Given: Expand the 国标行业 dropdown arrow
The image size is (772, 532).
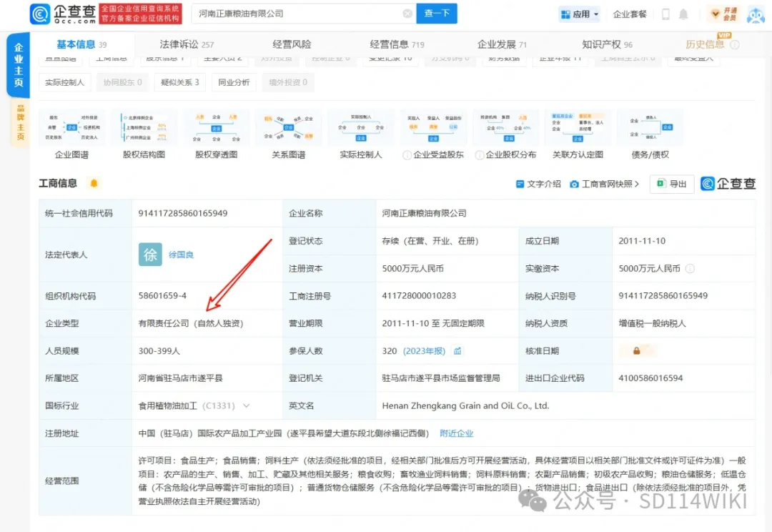Looking at the screenshot, I should (x=246, y=406).
